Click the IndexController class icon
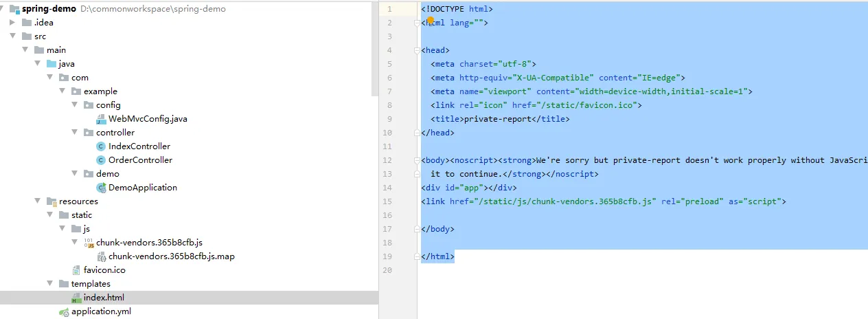 click(101, 146)
